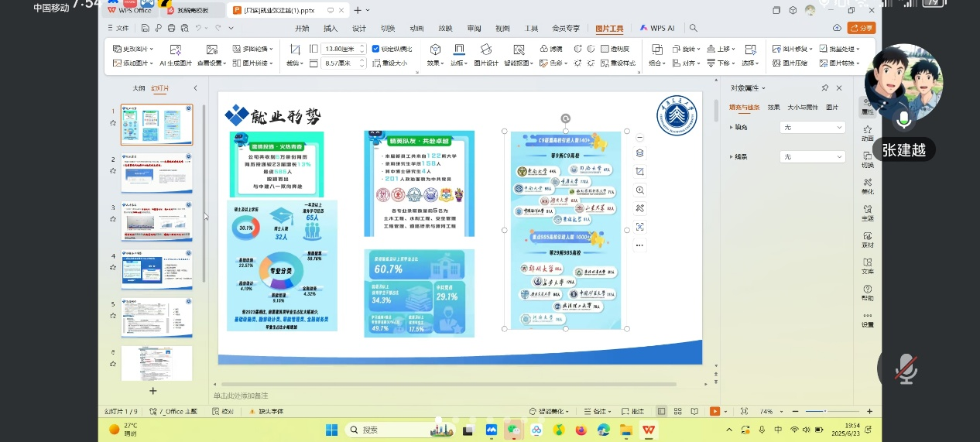The height and width of the screenshot is (442, 980).
Task: Click the zoom icon beside selected image
Action: (x=639, y=190)
